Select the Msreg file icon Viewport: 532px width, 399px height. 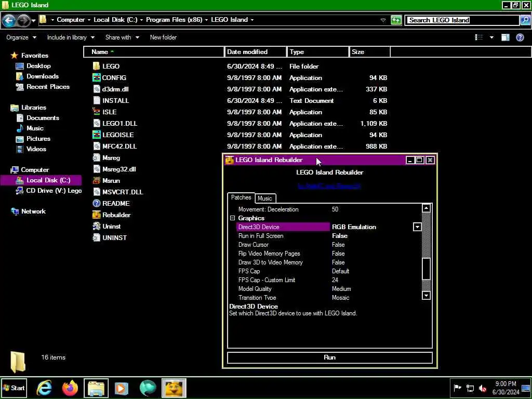point(96,158)
